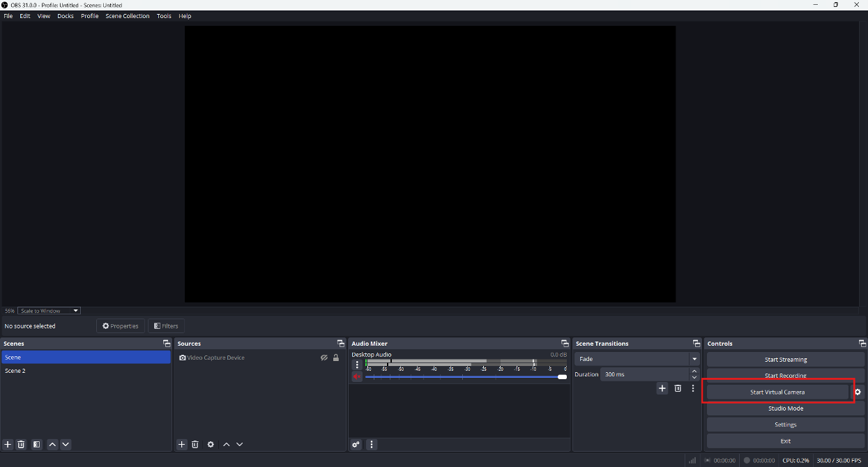
Task: Open the Scene Collection menu
Action: click(x=127, y=15)
